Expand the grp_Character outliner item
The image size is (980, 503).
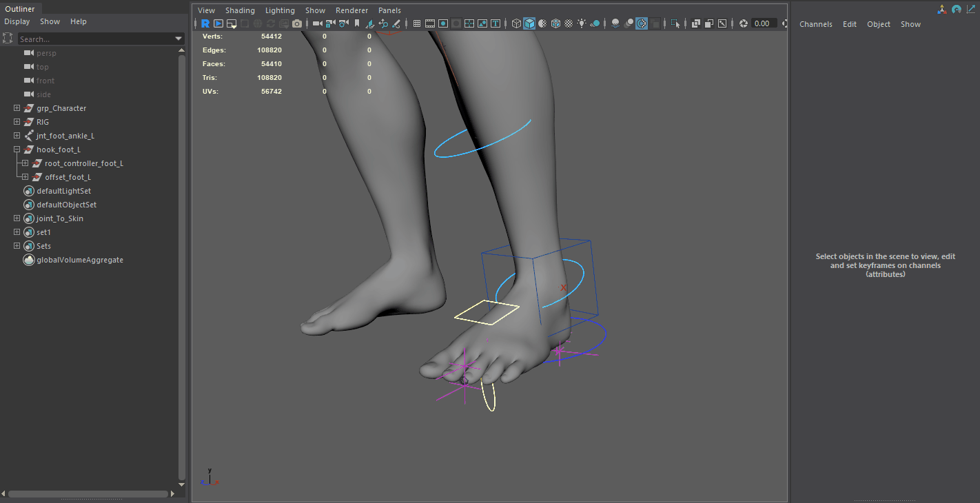point(16,108)
